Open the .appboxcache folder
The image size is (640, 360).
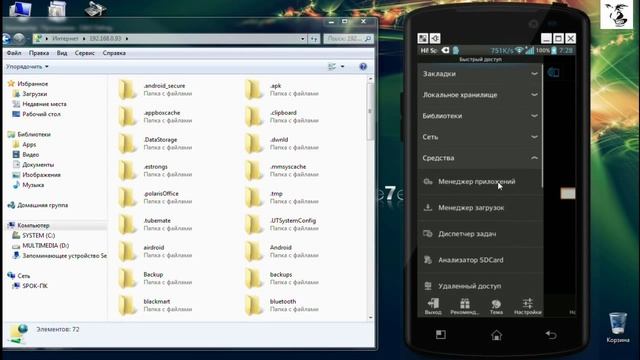point(156,116)
